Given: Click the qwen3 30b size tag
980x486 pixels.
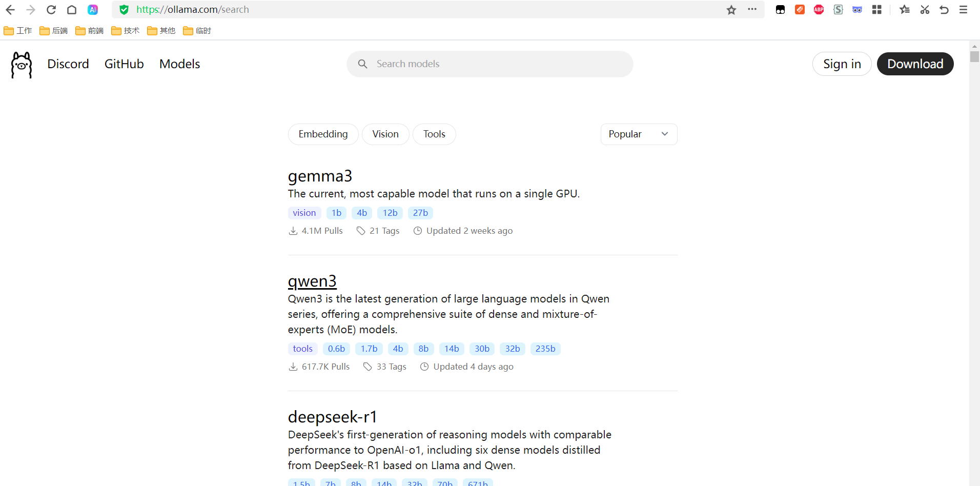Looking at the screenshot, I should pyautogui.click(x=482, y=349).
